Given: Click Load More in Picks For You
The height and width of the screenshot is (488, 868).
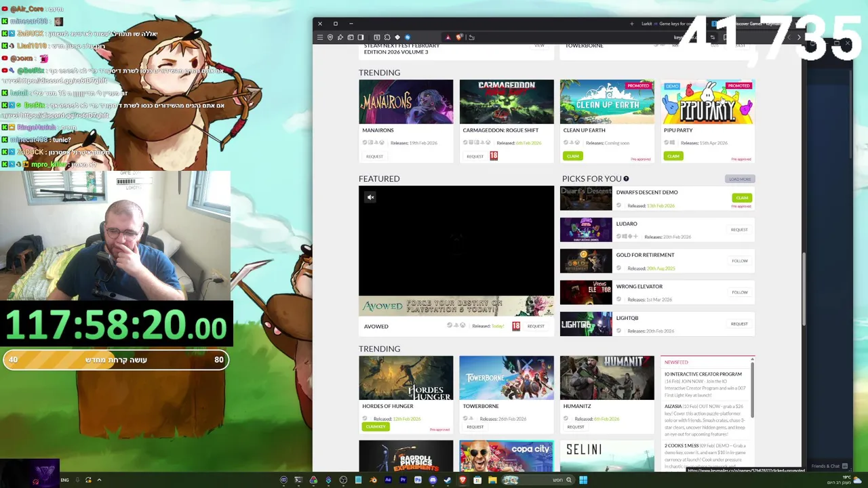Looking at the screenshot, I should [740, 179].
